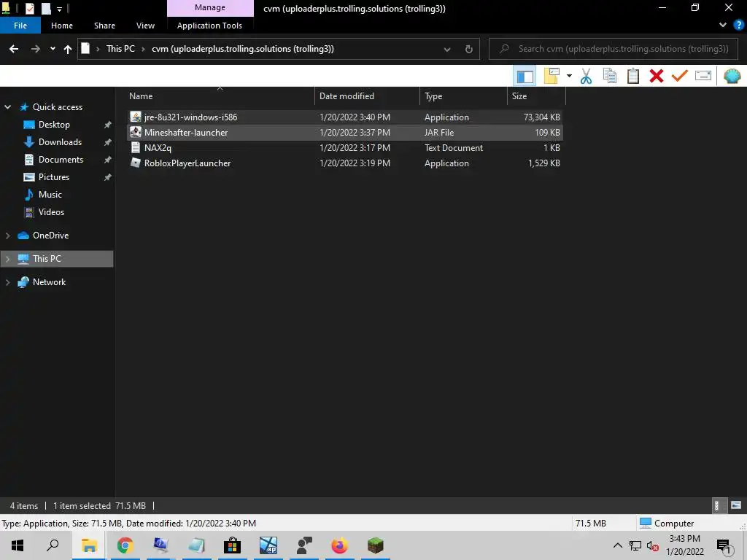Open Desktop in Quick access

pyautogui.click(x=54, y=125)
